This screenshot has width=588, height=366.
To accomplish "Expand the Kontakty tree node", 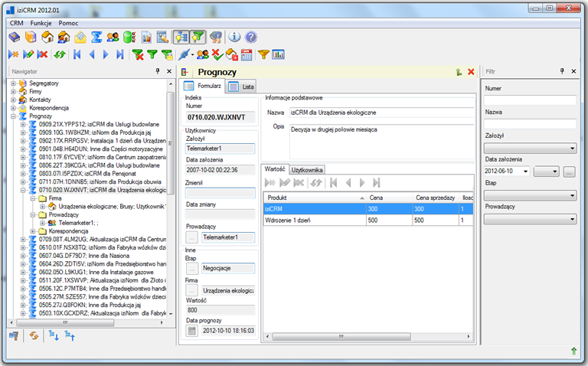I will (13, 100).
